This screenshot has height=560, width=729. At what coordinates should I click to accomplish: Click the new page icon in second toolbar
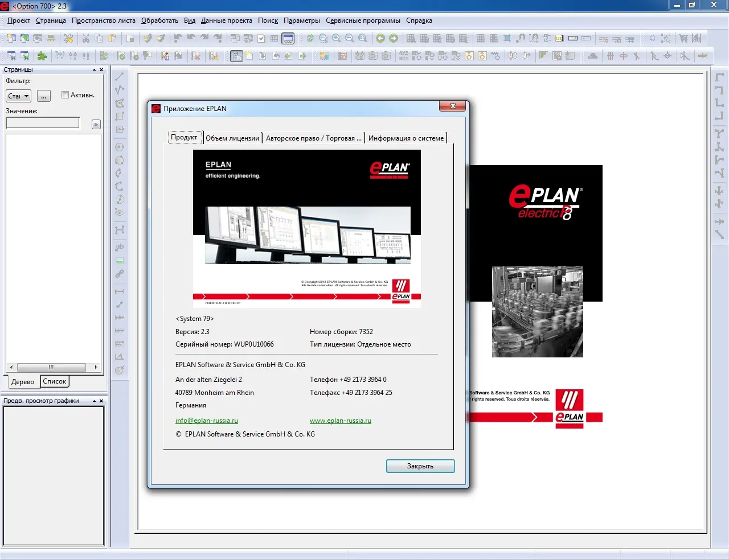[249, 56]
